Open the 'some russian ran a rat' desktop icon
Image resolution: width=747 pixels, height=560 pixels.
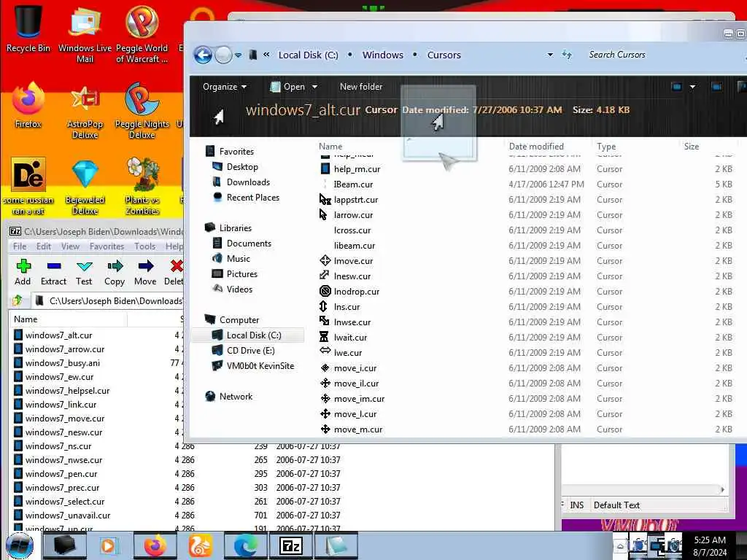tap(28, 186)
